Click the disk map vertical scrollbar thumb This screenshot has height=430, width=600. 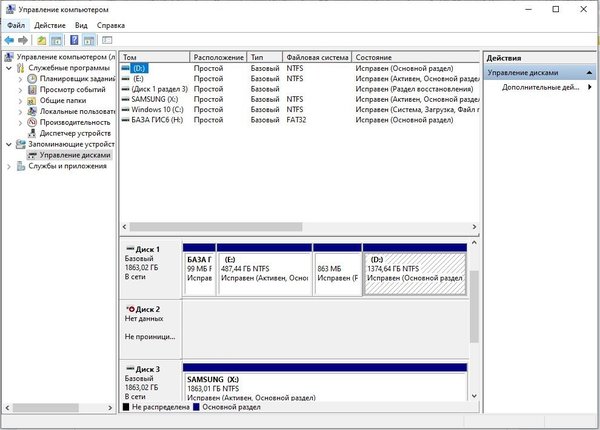point(474,306)
